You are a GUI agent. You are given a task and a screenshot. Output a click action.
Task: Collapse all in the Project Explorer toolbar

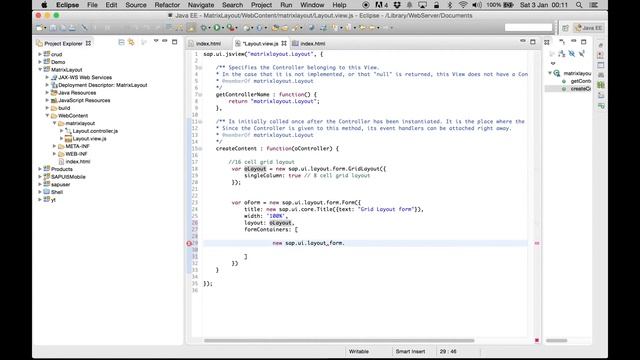click(x=121, y=42)
